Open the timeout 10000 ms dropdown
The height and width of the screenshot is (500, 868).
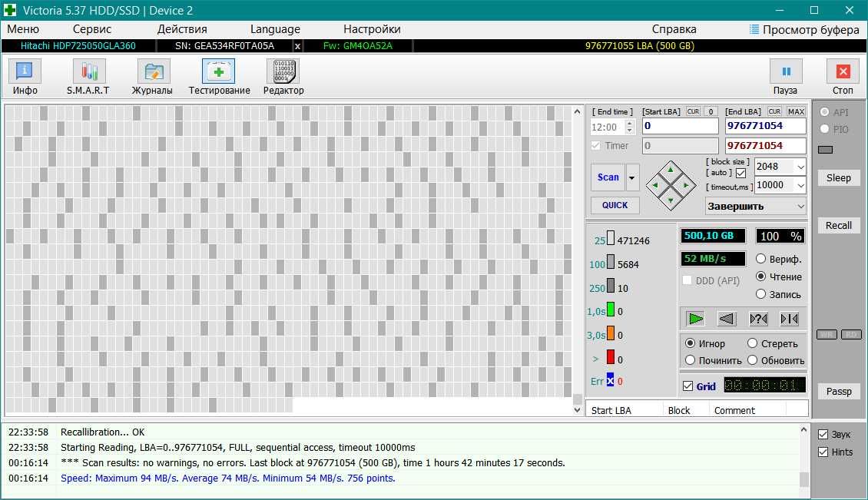tap(800, 186)
